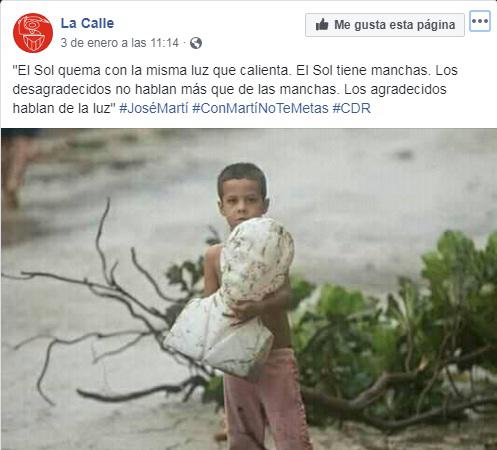Open the three-dots post options menu
The image size is (497, 450).
480,21
